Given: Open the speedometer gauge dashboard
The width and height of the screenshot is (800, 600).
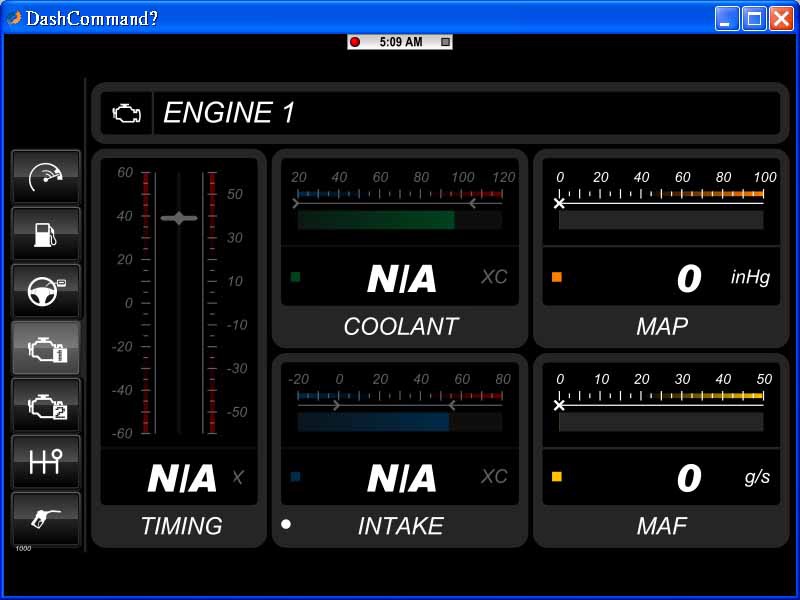Looking at the screenshot, I should click(46, 177).
